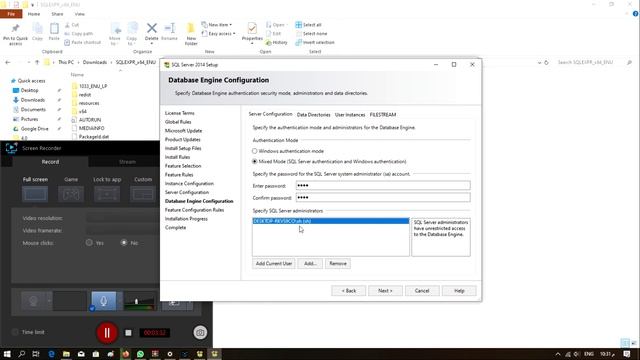Viewport: 640px width, 360px height.
Task: Choose Lock to app capture mode icon
Action: [x=107, y=194]
